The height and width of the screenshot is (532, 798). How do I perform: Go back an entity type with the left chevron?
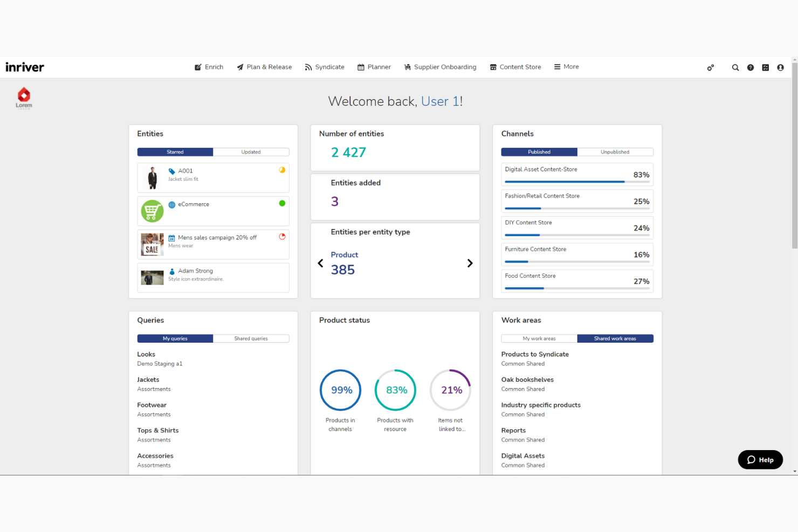320,263
